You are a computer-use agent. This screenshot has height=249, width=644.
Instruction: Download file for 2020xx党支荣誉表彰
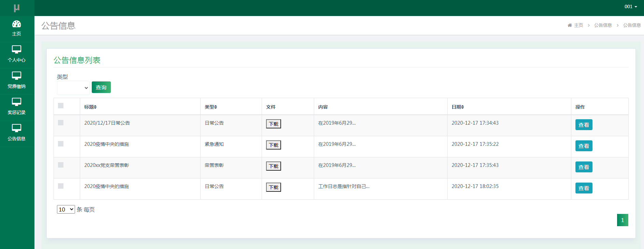click(x=274, y=166)
